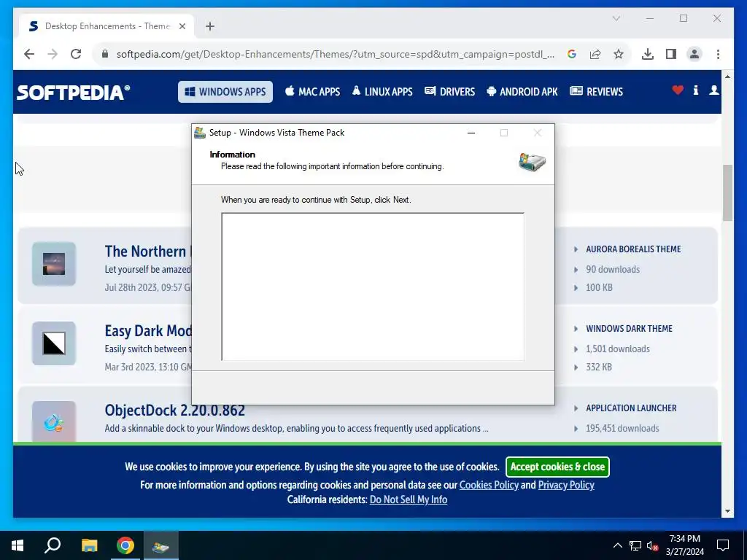
Task: Go back using Chrome's back arrow
Action: 29,54
